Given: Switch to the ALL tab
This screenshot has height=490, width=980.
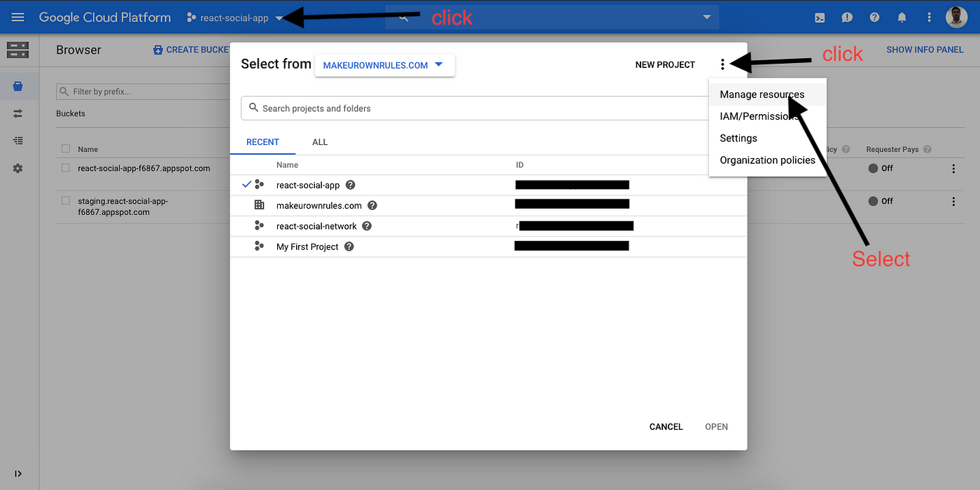Looking at the screenshot, I should click(x=320, y=142).
